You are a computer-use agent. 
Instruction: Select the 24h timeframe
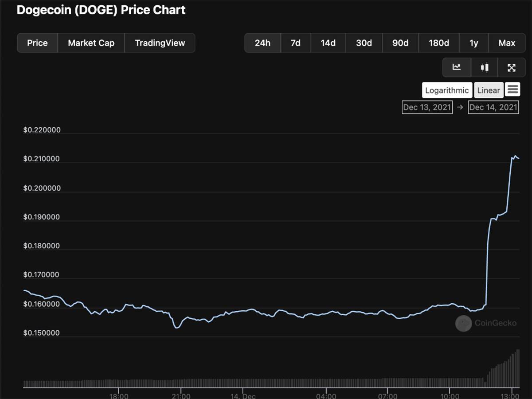[x=262, y=43]
